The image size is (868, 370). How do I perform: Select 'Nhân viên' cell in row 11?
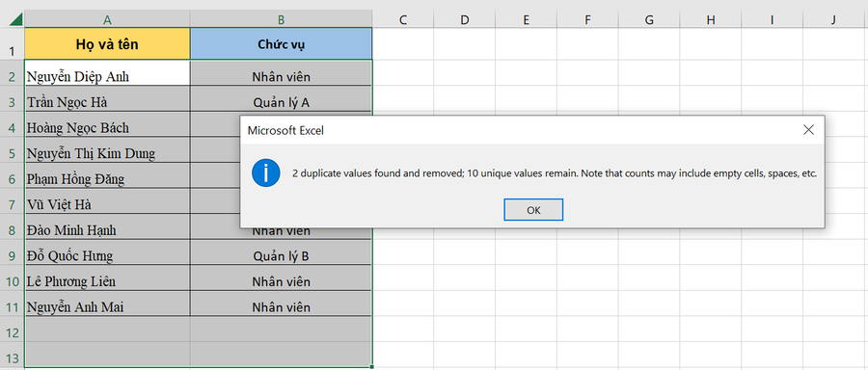282,304
